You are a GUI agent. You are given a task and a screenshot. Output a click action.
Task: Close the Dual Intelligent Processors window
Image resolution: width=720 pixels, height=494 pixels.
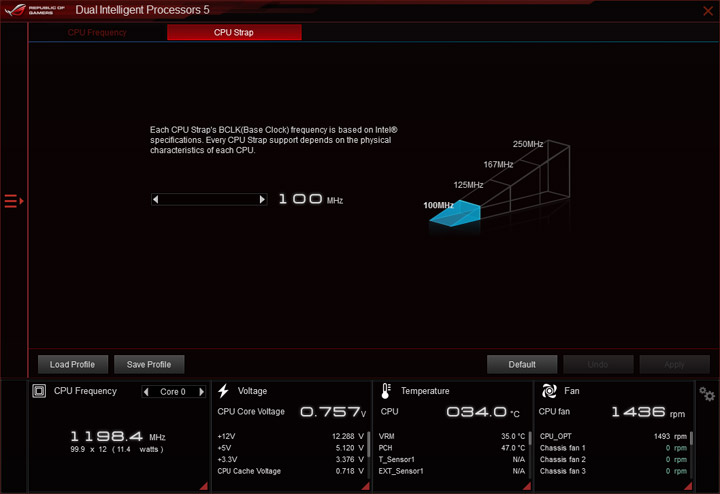coord(708,11)
